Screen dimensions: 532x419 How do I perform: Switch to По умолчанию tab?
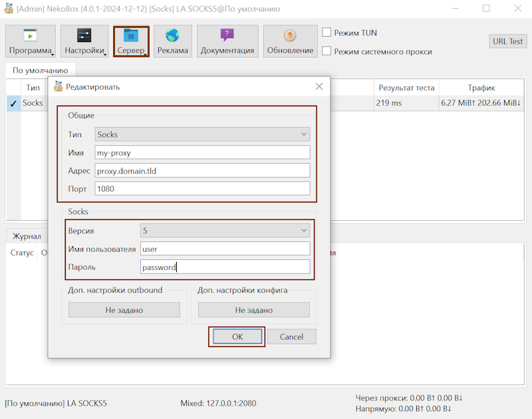[40, 70]
